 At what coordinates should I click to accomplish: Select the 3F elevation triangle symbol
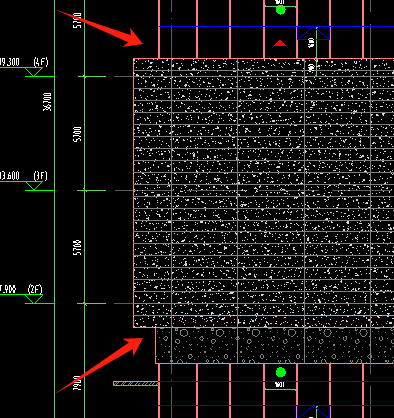tap(34, 186)
